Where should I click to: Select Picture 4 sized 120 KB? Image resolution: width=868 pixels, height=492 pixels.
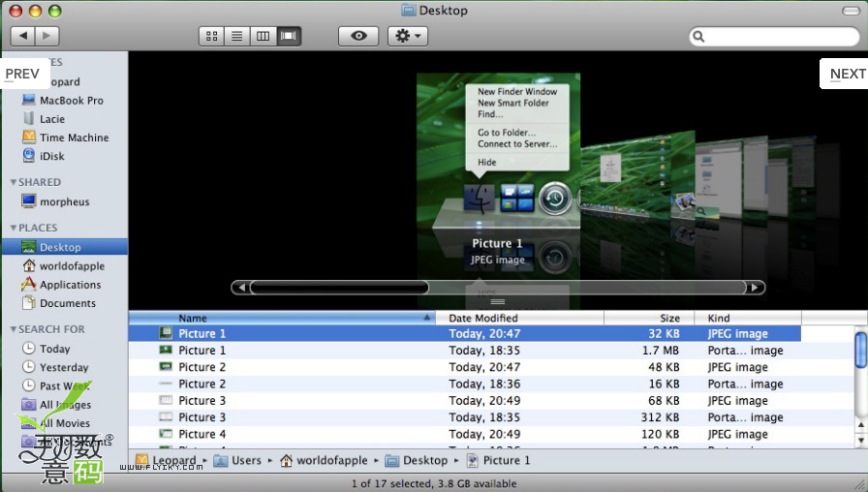coord(491,434)
